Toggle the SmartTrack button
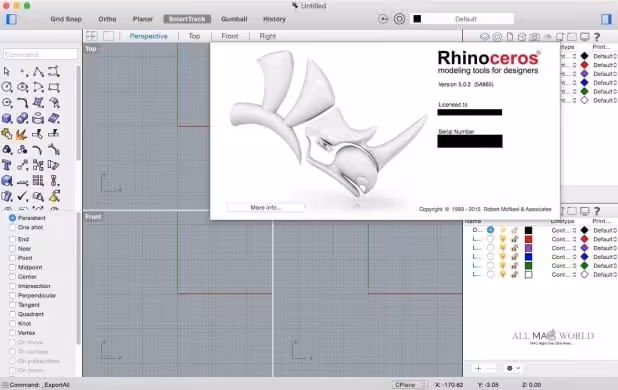Viewport: 618px width, 390px height. [x=187, y=19]
